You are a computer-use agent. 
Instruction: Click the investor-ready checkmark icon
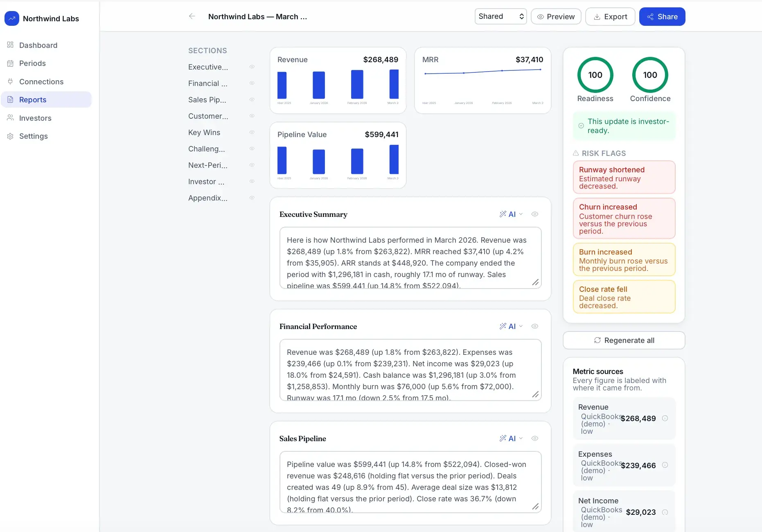coord(581,126)
